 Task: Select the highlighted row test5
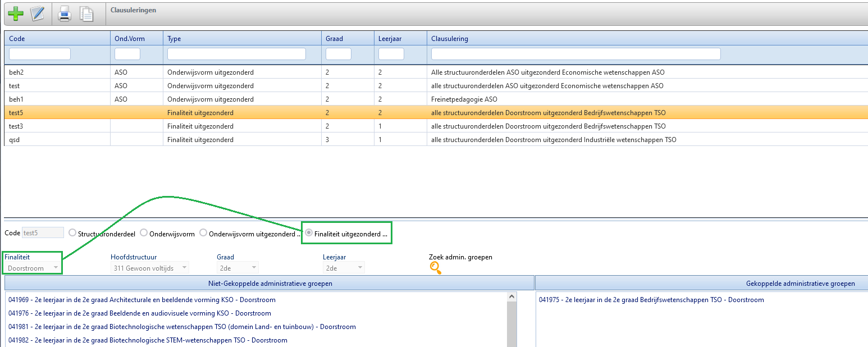click(436, 113)
